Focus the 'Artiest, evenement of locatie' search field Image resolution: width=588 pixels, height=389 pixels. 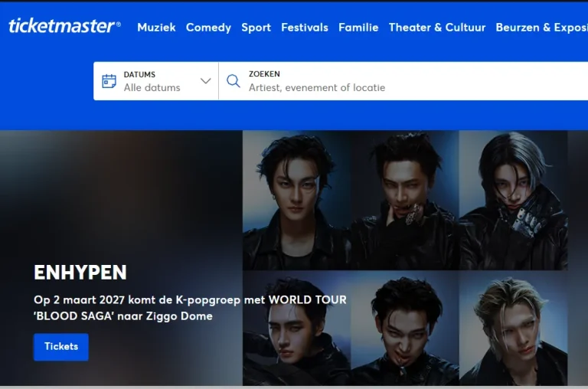pos(403,81)
